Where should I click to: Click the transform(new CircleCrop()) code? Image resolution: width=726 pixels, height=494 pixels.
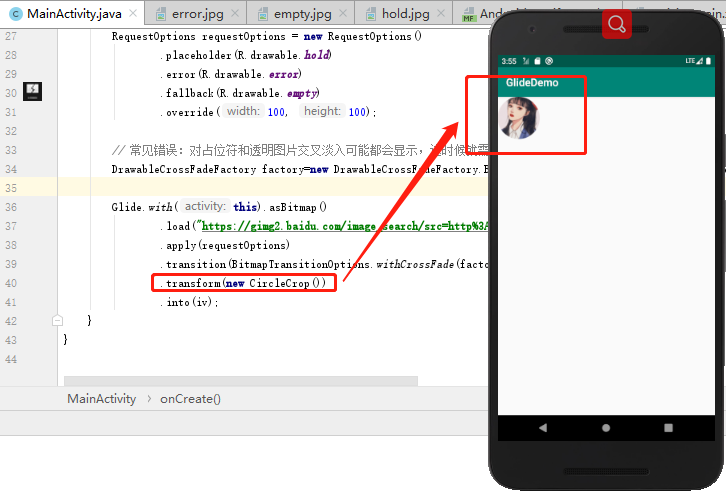[x=243, y=283]
